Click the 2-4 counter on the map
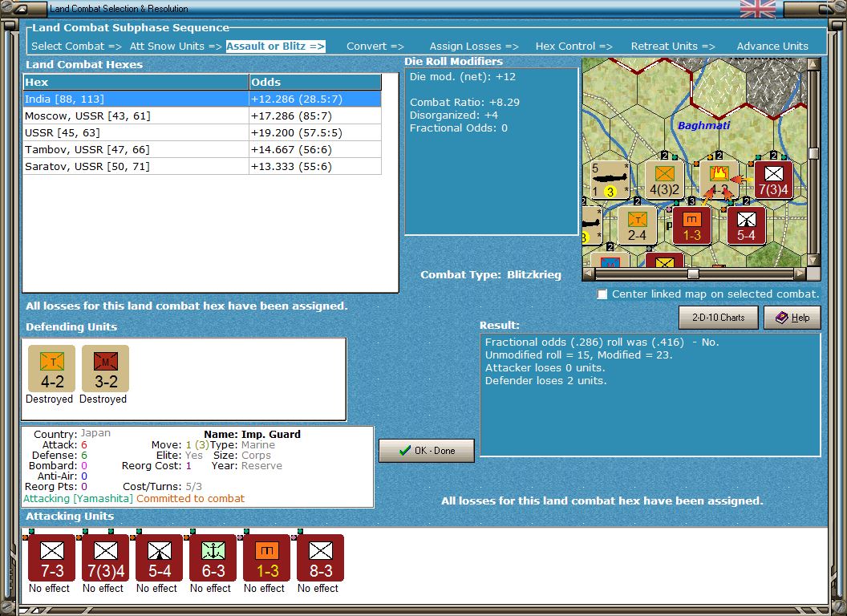Image resolution: width=847 pixels, height=616 pixels. [638, 226]
